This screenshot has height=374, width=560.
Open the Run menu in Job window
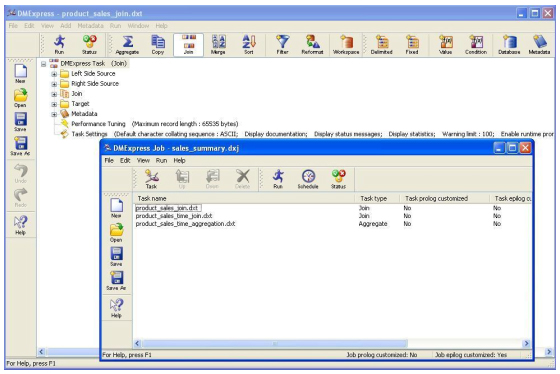click(161, 160)
